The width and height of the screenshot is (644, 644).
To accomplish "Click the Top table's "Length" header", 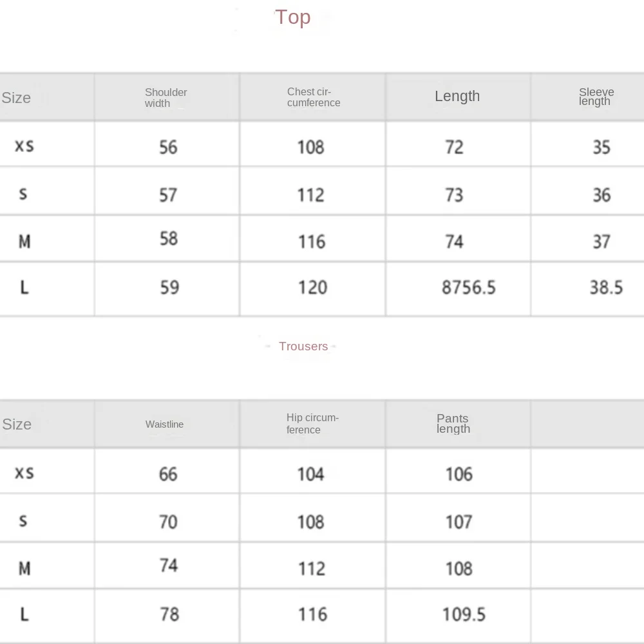I will click(x=457, y=97).
